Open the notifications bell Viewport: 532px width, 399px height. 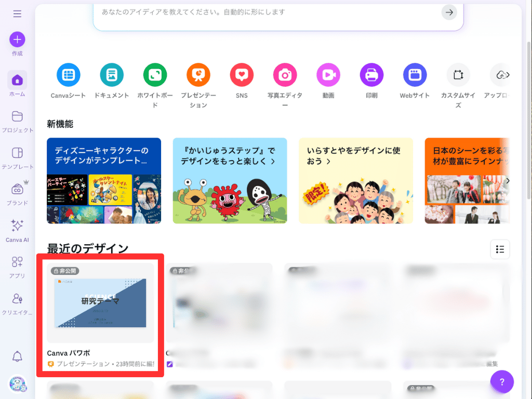pyautogui.click(x=17, y=356)
